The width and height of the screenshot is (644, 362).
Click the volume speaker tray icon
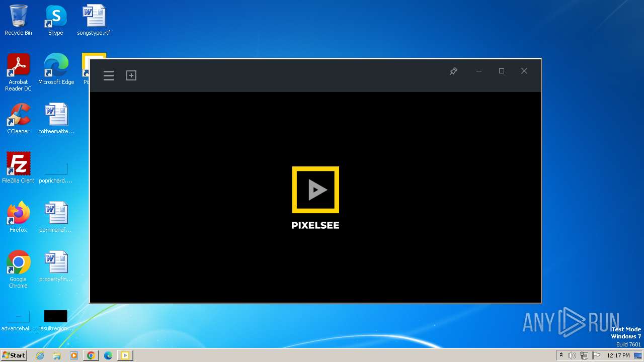(572, 355)
